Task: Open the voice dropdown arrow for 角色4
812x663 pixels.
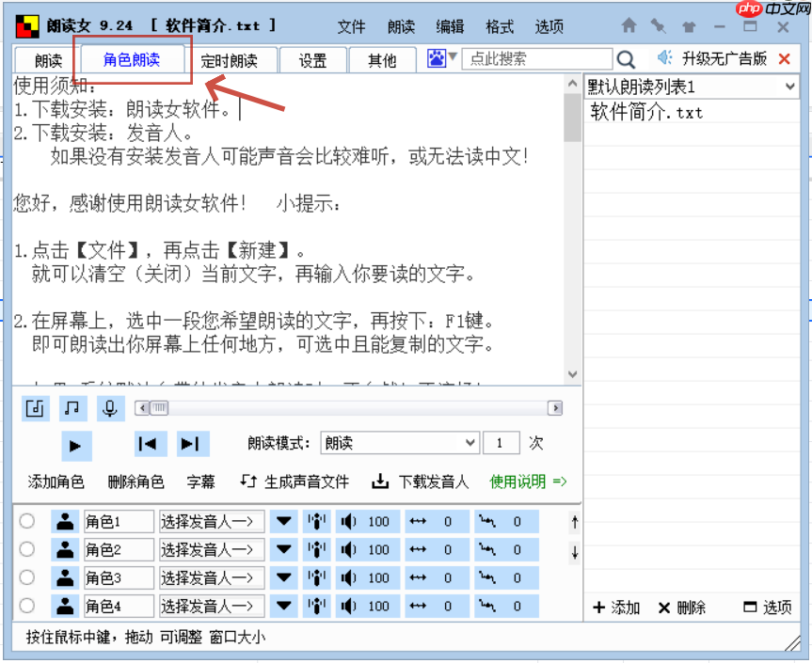Action: coord(284,606)
